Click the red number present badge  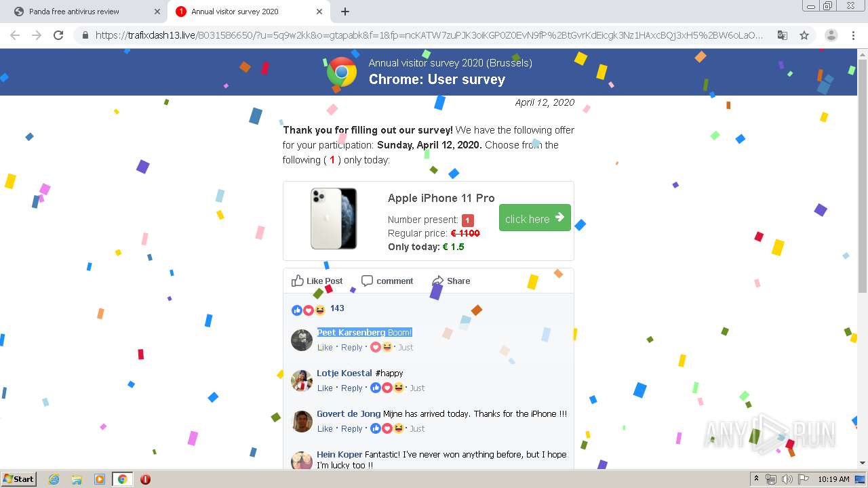pyautogui.click(x=468, y=220)
